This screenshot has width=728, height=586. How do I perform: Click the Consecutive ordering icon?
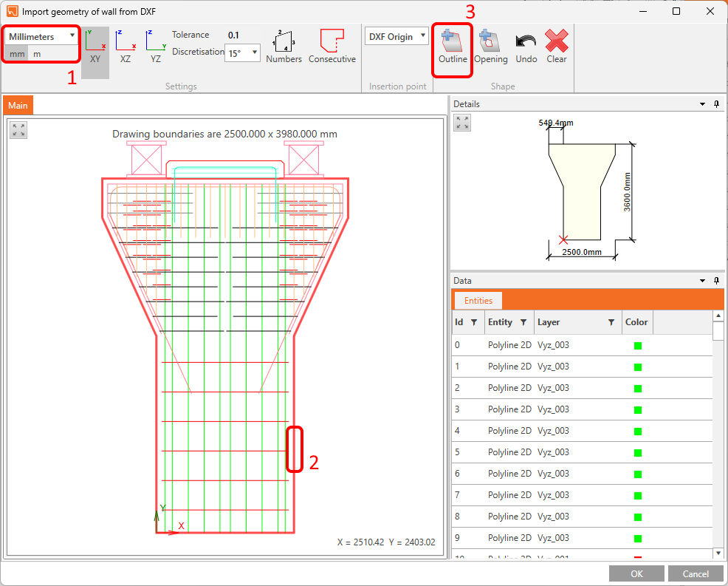click(332, 47)
